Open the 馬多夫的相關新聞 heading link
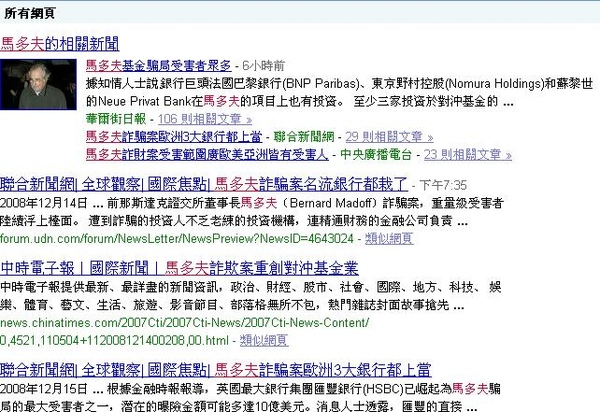The image size is (600, 412). (x=60, y=44)
